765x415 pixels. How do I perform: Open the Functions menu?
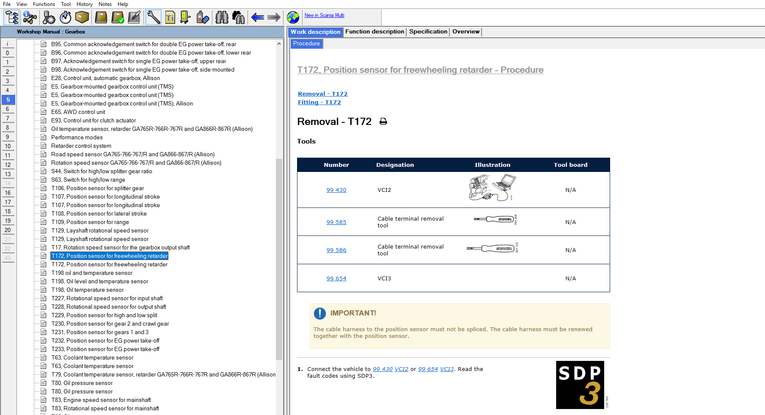[x=44, y=4]
